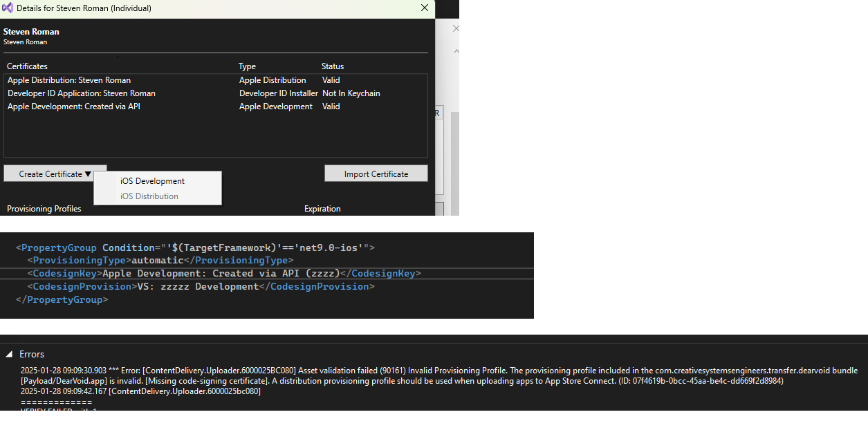Close the Details for Steven Roman dialog
Image resolution: width=868 pixels, height=448 pixels.
coord(425,8)
